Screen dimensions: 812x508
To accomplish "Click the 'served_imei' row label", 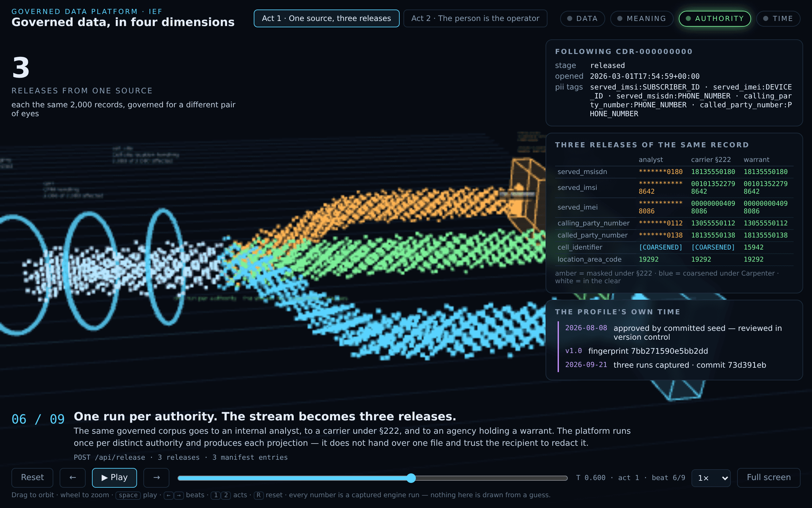I will (578, 207).
